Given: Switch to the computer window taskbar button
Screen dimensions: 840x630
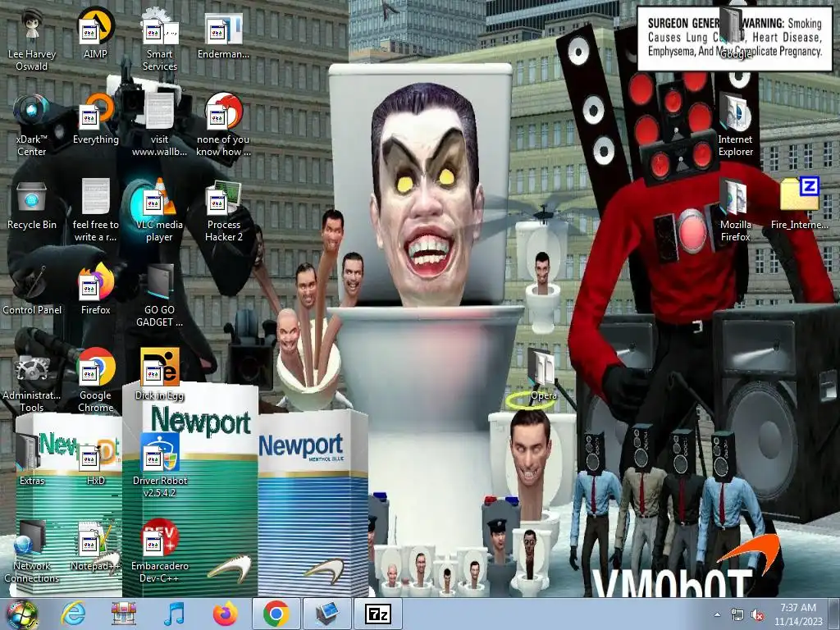Looking at the screenshot, I should click(326, 614).
